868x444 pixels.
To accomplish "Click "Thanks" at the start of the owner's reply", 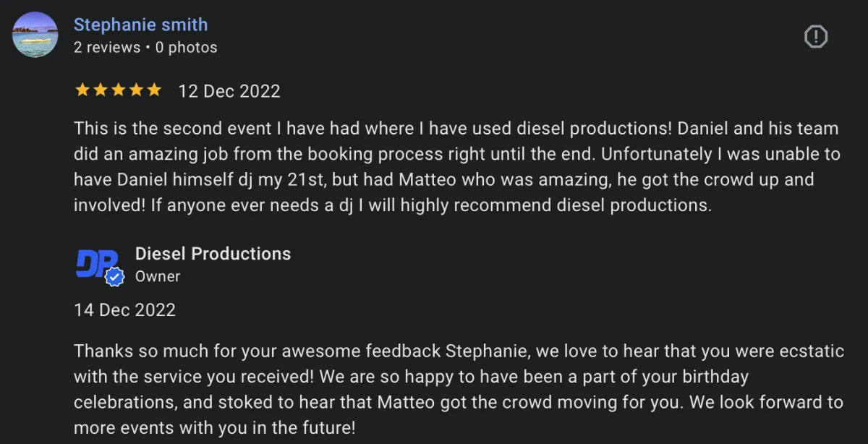I will click(99, 351).
